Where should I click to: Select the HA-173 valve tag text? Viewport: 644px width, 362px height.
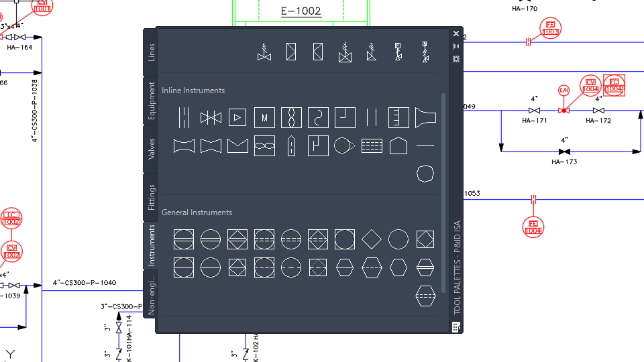(x=564, y=162)
